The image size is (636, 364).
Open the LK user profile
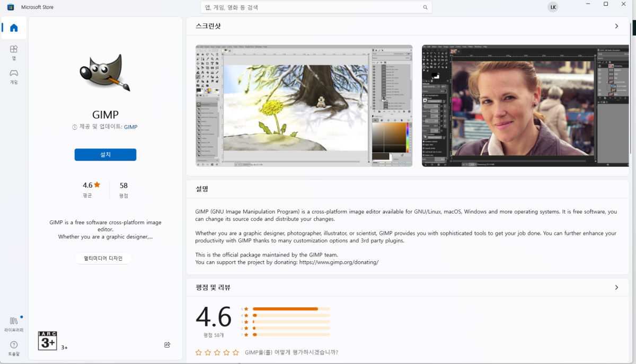tap(553, 7)
